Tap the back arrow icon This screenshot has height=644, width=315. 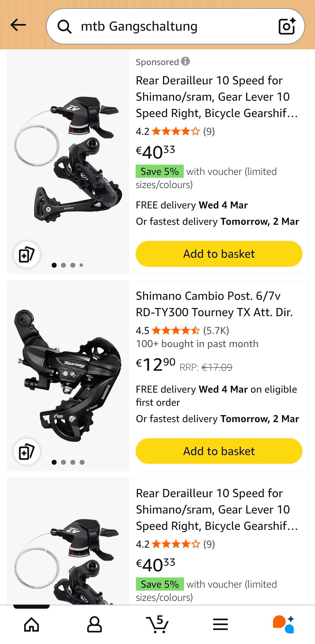point(18,26)
